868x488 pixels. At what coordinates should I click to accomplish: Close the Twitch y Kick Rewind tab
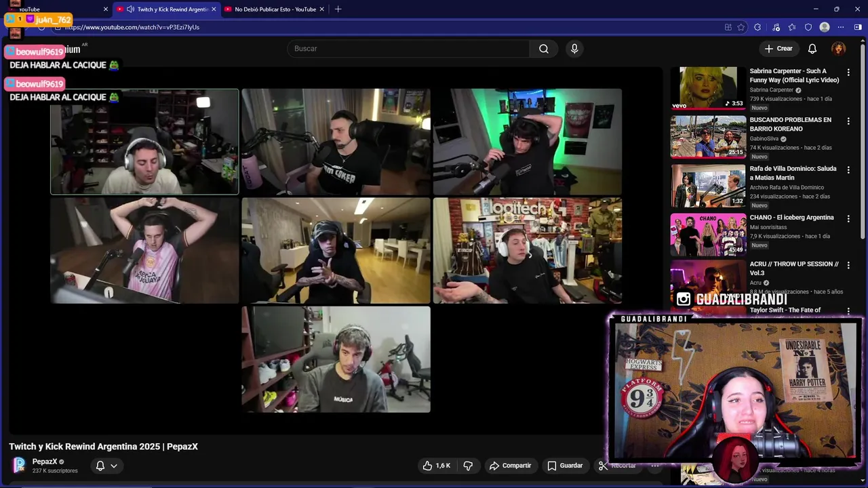click(x=214, y=9)
